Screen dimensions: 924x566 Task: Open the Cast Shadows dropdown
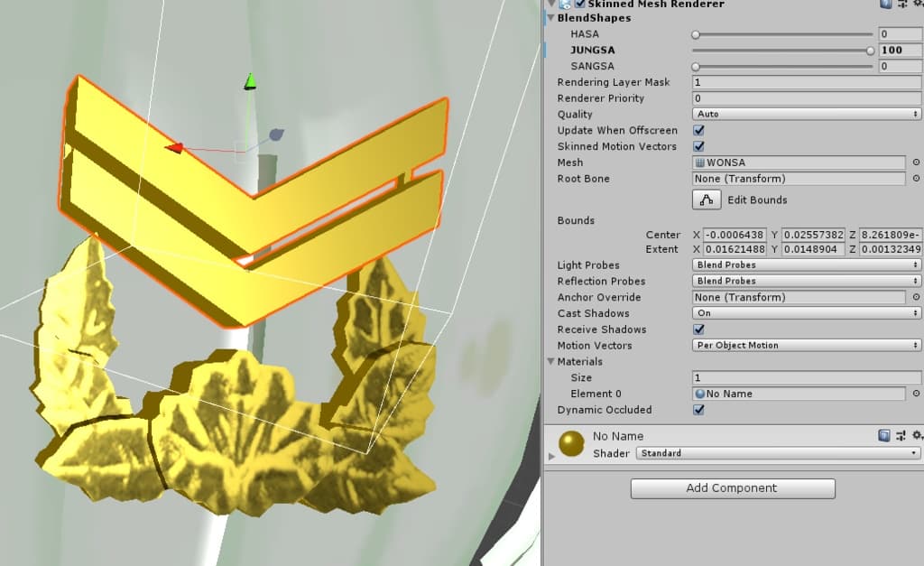pyautogui.click(x=807, y=313)
